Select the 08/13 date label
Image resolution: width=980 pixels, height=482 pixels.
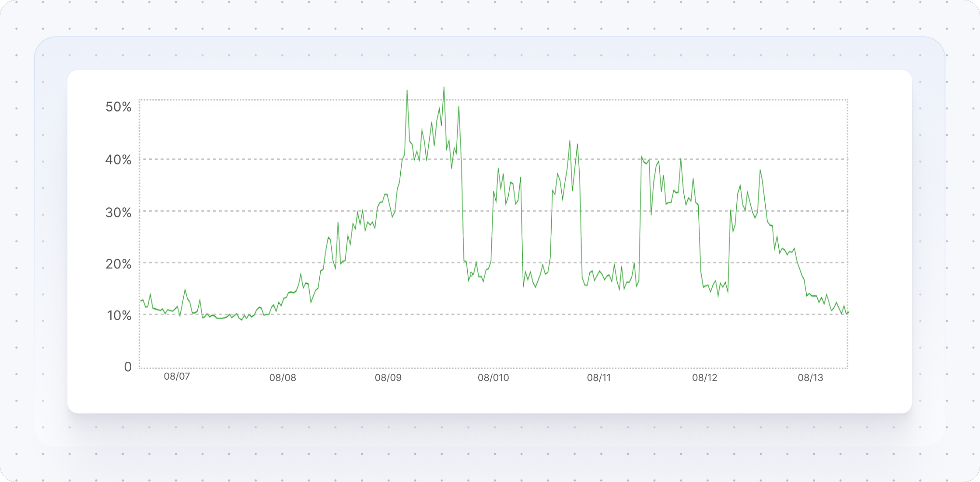pyautogui.click(x=810, y=378)
